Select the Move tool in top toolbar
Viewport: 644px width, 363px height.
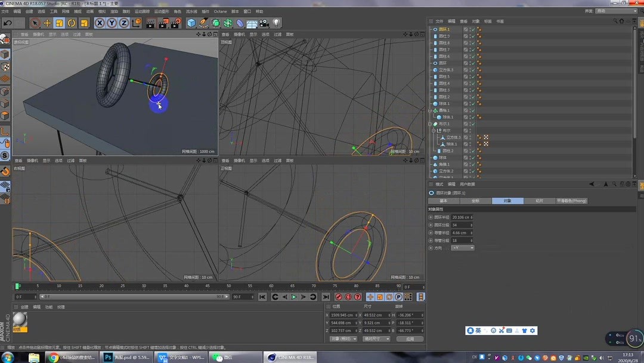47,23
